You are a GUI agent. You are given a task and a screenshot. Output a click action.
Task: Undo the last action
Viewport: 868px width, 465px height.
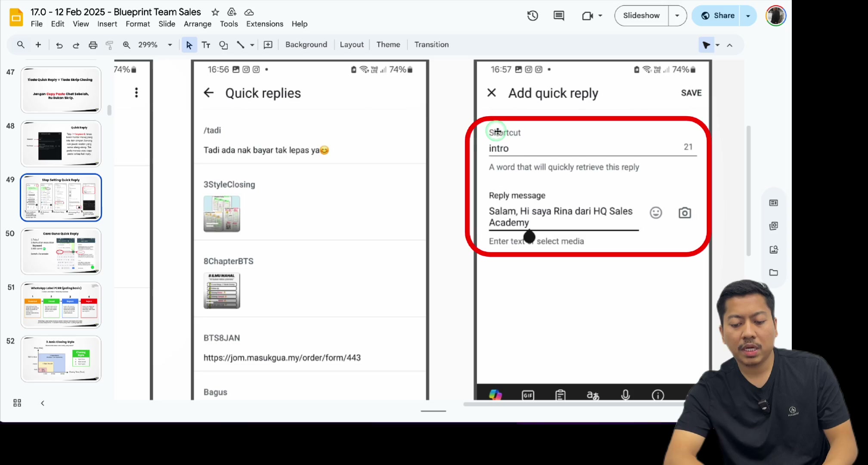pos(59,45)
